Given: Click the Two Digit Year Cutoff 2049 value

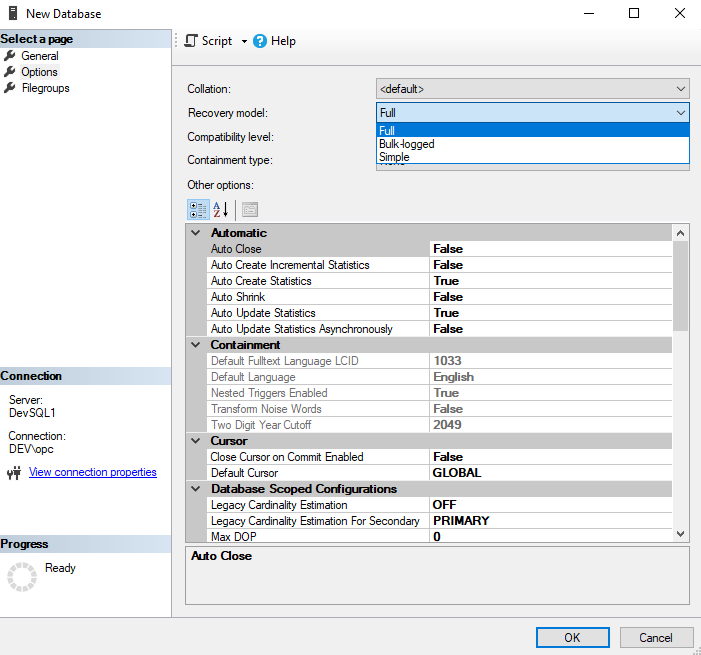Looking at the screenshot, I should click(551, 425).
